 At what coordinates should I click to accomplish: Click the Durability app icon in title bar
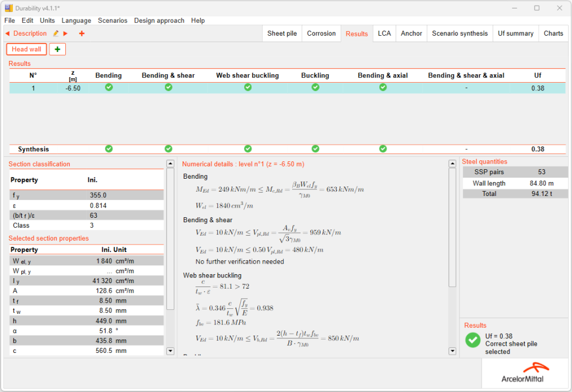8,8
